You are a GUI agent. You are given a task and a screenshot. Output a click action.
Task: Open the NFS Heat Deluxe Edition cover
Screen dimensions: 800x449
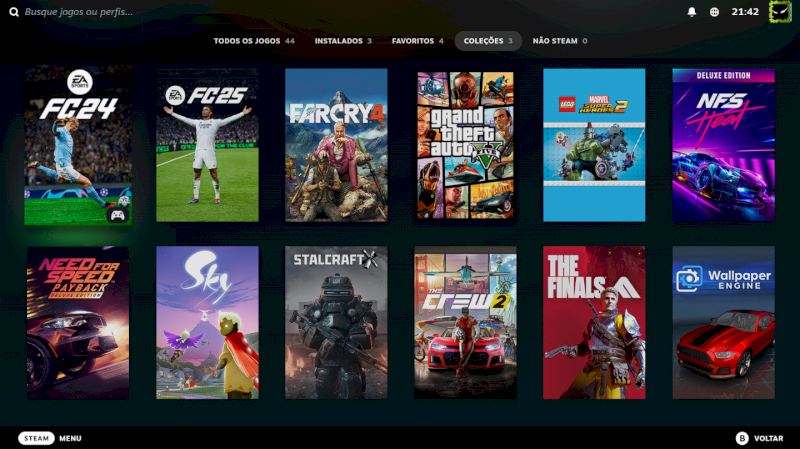point(723,145)
